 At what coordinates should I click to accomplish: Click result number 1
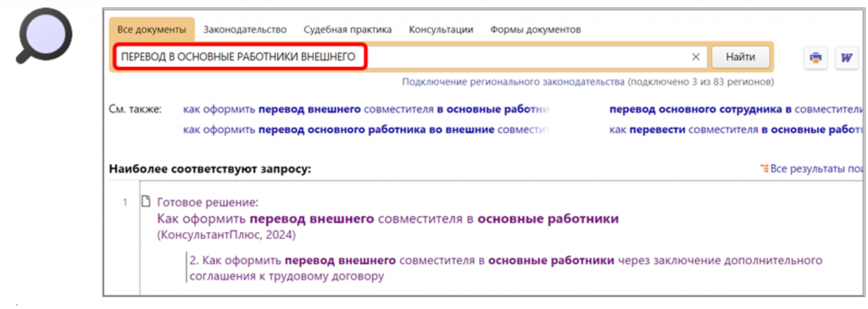[125, 203]
